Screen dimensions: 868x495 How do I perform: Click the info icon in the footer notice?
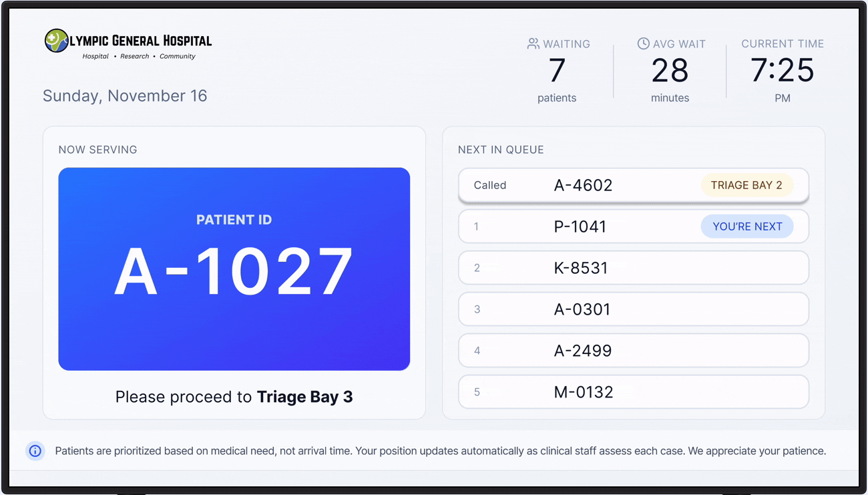tap(35, 452)
